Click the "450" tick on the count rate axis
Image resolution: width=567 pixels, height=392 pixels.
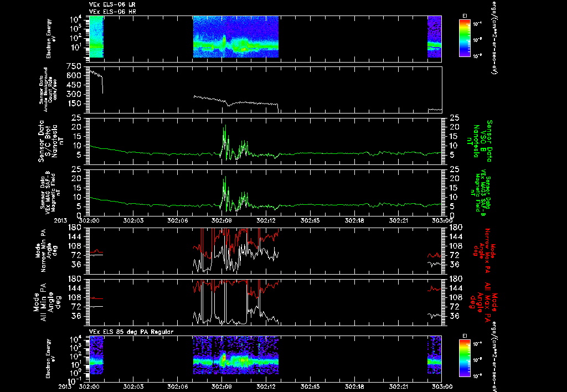coord(75,85)
